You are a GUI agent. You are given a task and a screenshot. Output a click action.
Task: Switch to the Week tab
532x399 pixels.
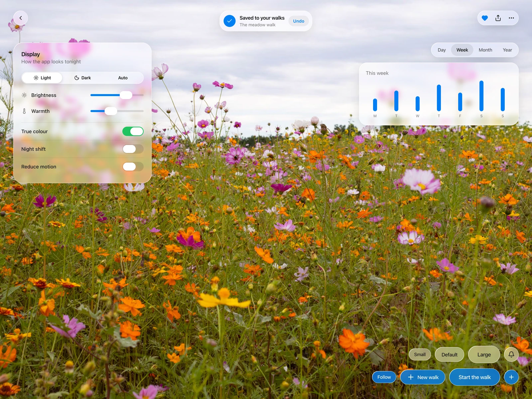[x=462, y=50]
